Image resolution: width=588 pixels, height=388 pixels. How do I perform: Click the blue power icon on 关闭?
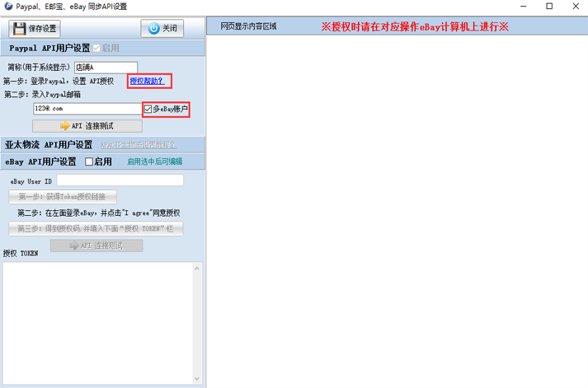(x=153, y=29)
